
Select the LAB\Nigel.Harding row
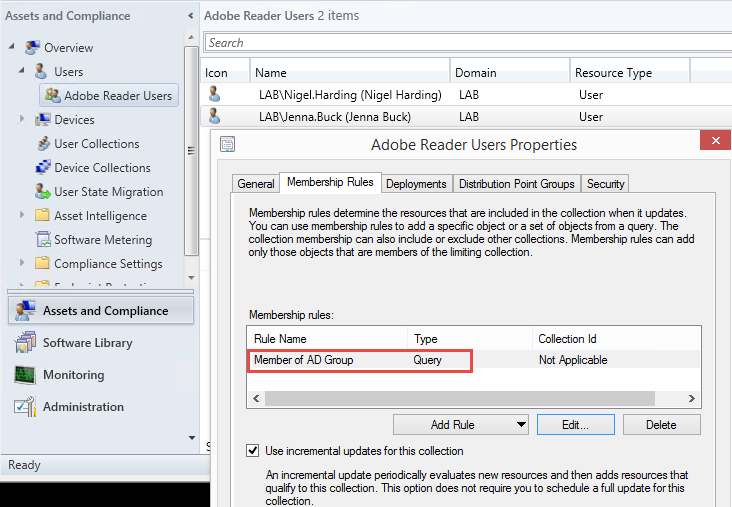point(467,95)
